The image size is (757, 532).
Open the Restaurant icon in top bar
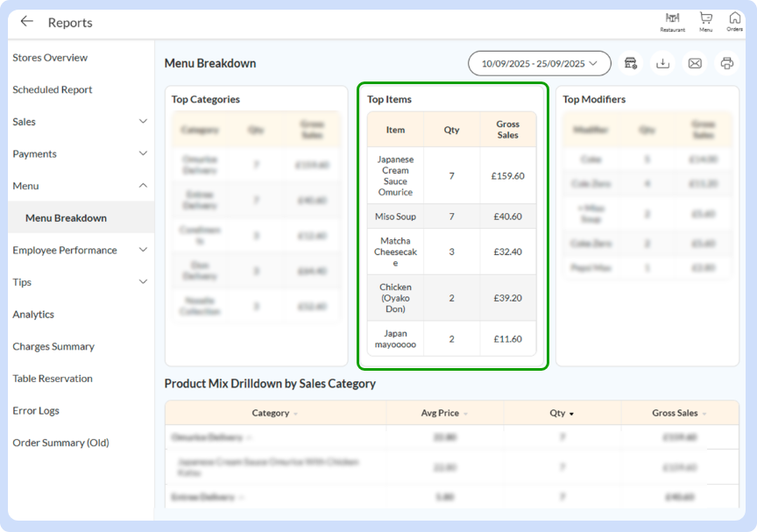673,21
